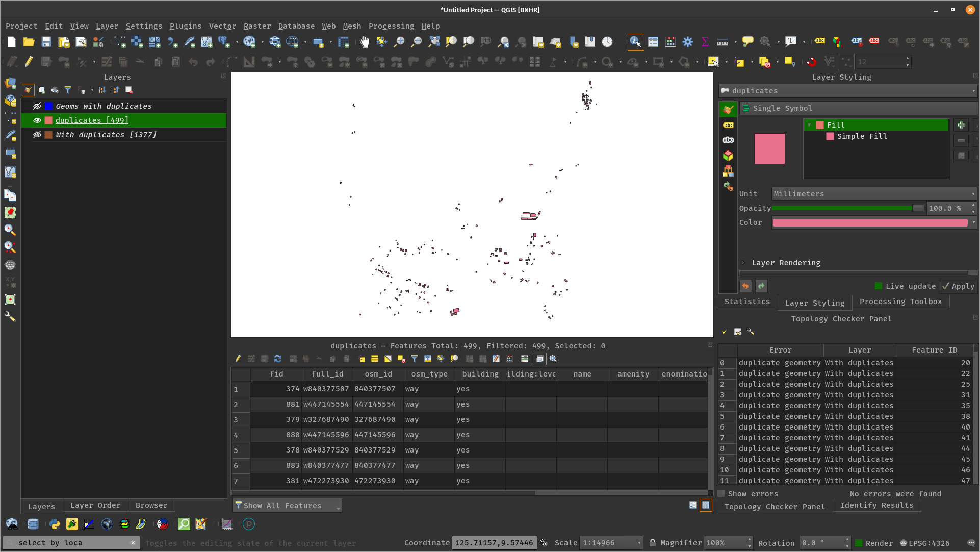Show the Geoms with duplicates layer
The height and width of the screenshot is (552, 980).
(x=37, y=106)
